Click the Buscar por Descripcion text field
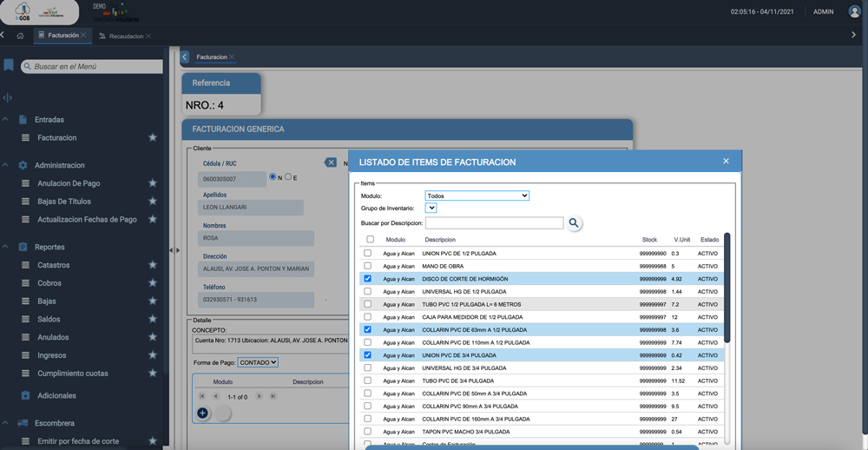 click(494, 223)
